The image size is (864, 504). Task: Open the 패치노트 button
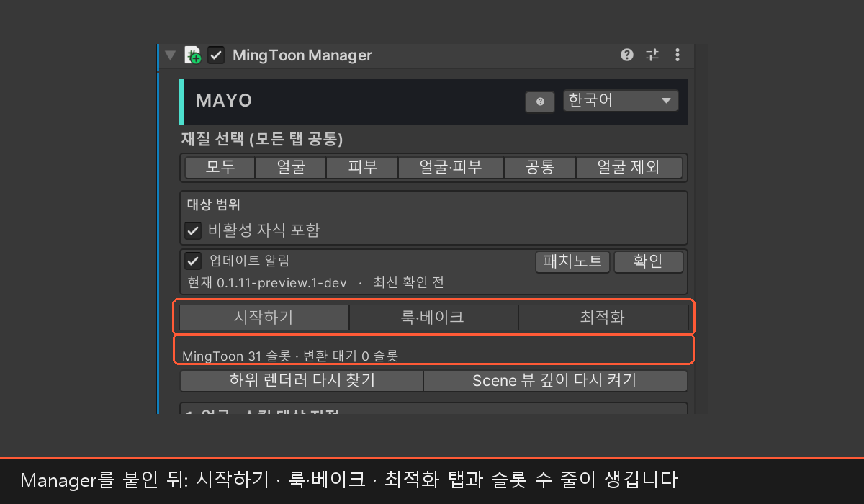click(573, 261)
